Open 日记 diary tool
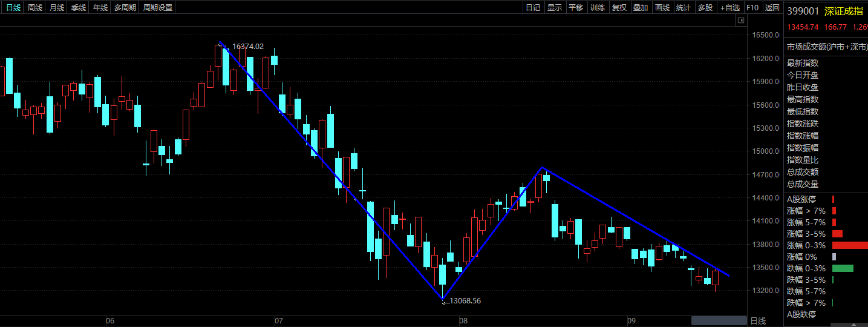This screenshot has width=868, height=327. coord(533,8)
